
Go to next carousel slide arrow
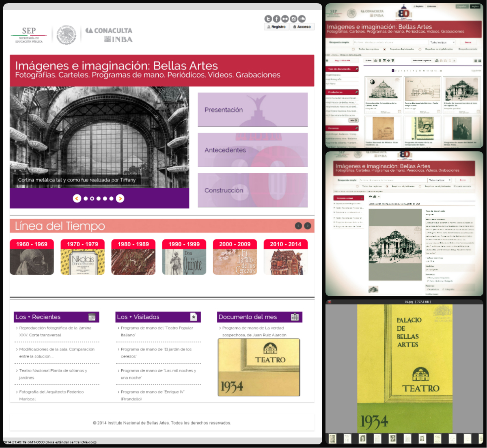[x=120, y=198]
